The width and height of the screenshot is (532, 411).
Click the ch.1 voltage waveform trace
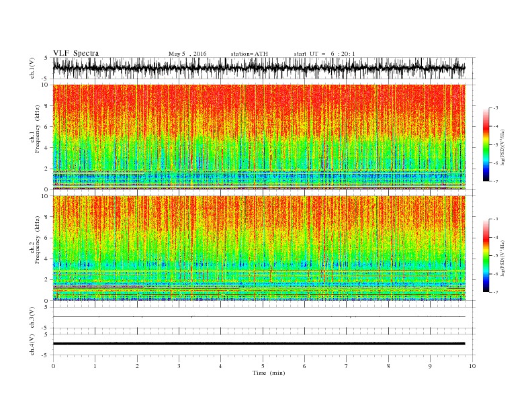point(259,68)
